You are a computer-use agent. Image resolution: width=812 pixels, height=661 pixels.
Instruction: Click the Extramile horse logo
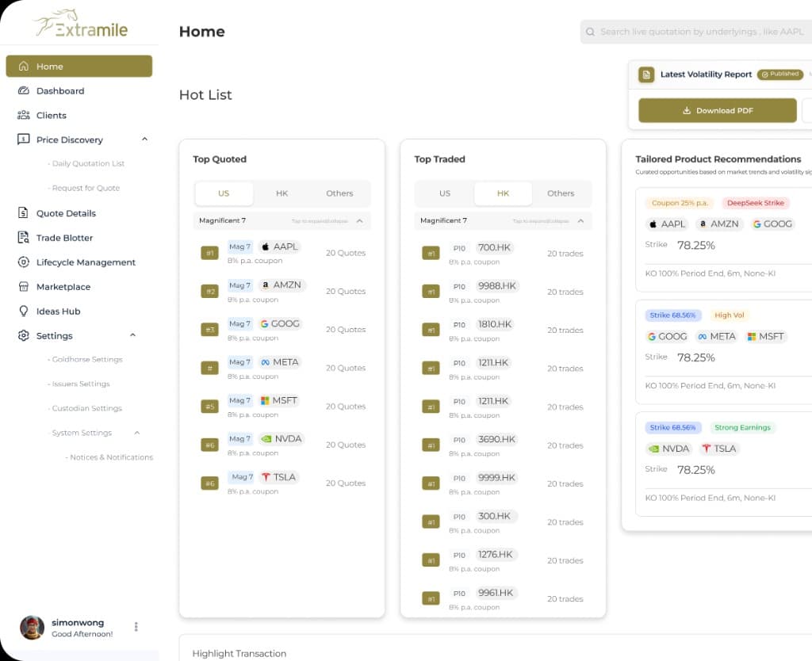[81, 23]
